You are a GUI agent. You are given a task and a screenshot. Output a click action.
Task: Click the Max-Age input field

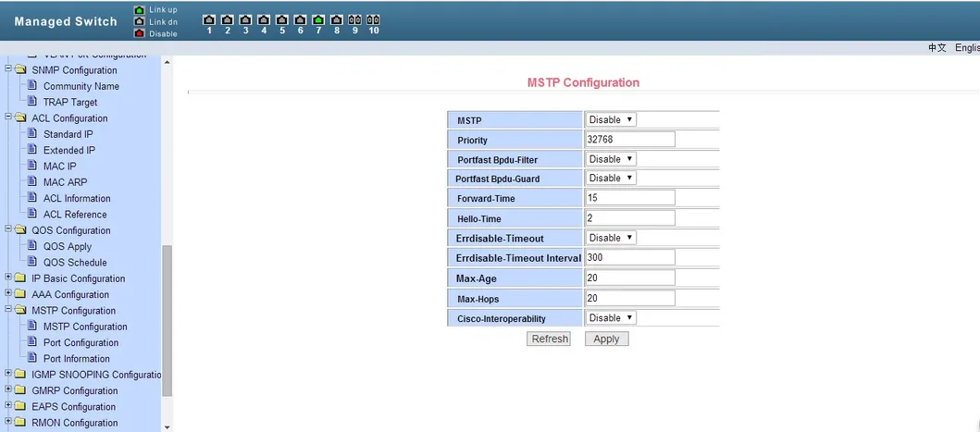[630, 278]
